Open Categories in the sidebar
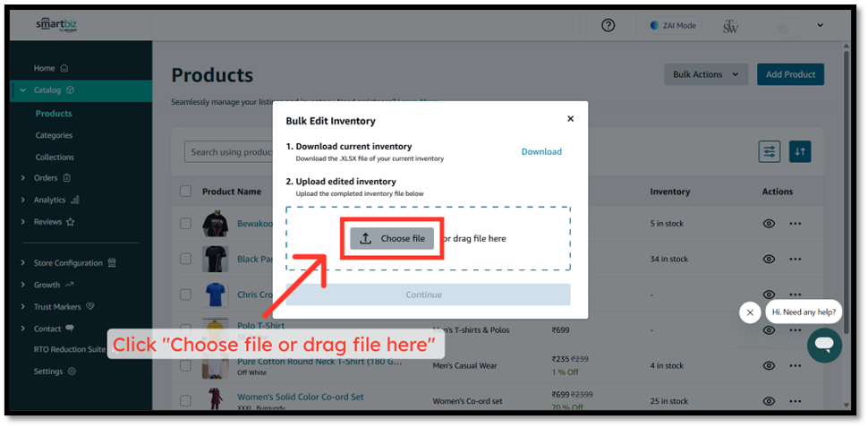 click(54, 135)
